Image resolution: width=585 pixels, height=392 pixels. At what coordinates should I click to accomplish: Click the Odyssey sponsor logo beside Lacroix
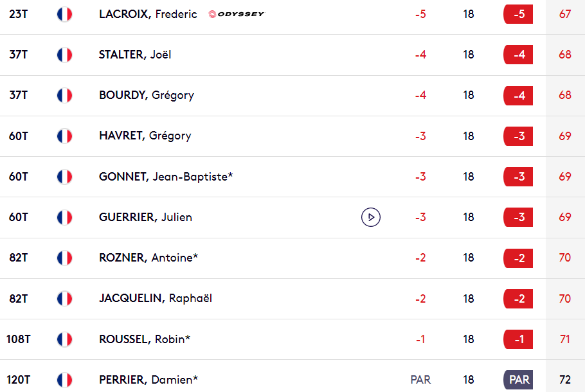(236, 14)
